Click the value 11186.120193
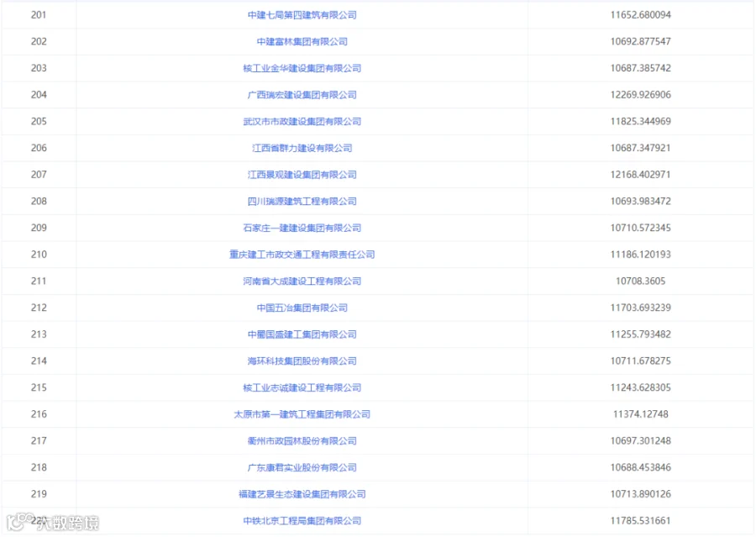This screenshot has height=537, width=756. [640, 255]
